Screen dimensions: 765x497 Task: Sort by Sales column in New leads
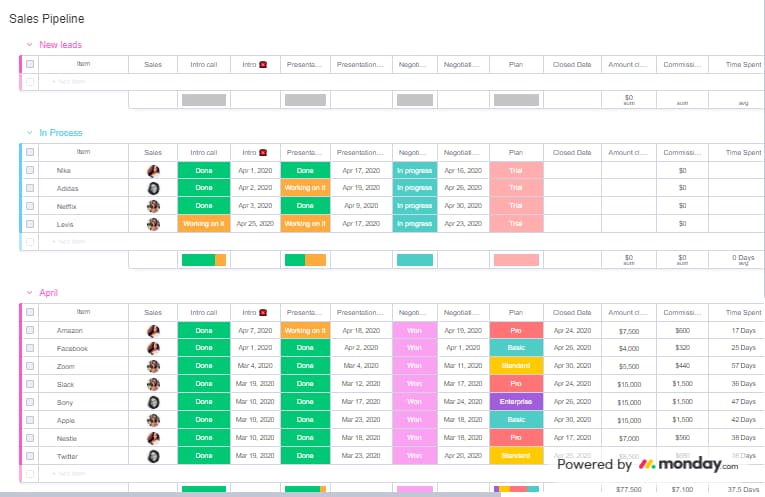(153, 64)
